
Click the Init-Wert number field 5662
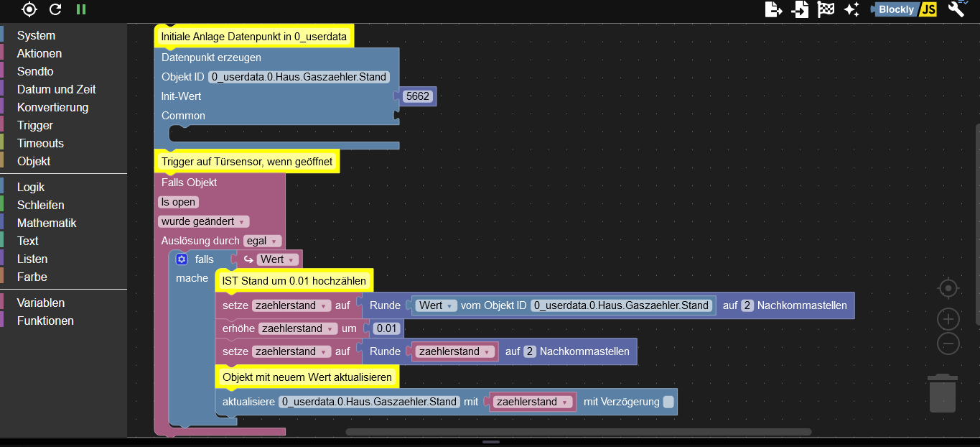417,96
